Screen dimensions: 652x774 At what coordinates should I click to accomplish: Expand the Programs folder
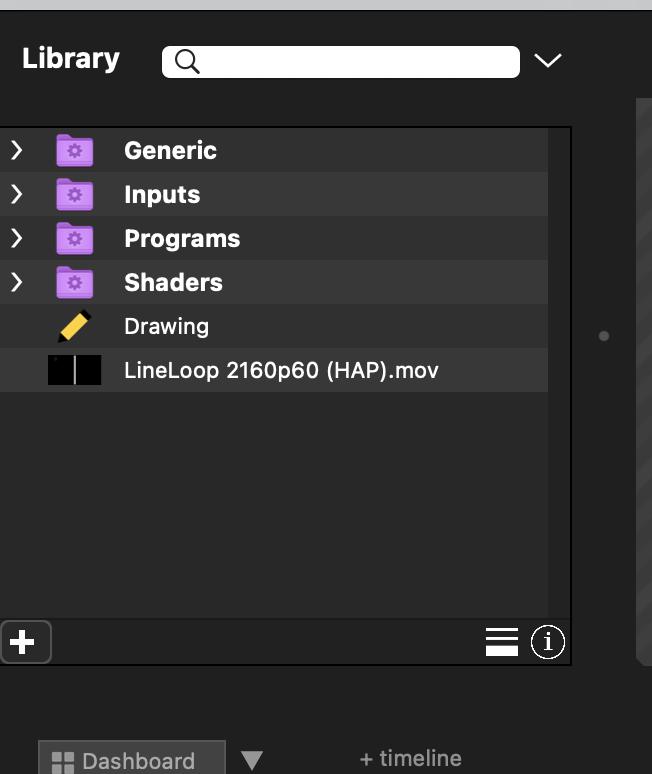pyautogui.click(x=17, y=238)
